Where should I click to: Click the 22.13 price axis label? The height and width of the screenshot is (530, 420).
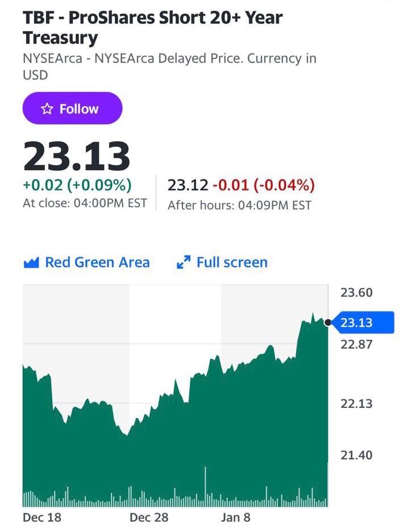click(356, 404)
